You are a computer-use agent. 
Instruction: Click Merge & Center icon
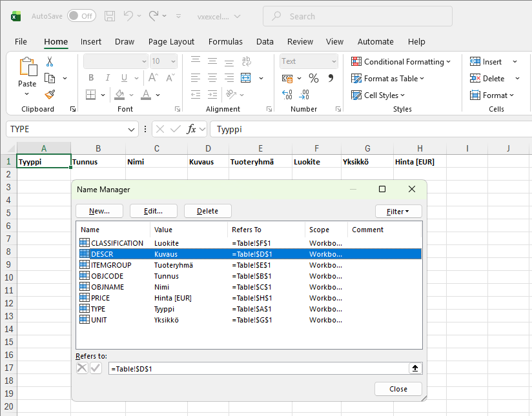245,78
